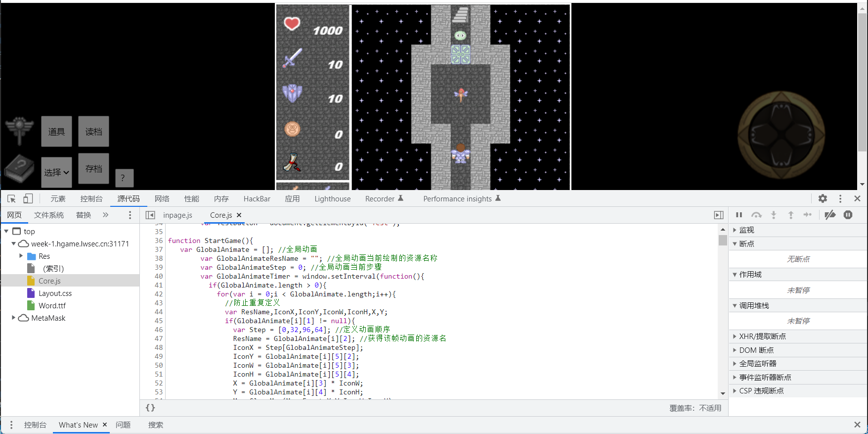The height and width of the screenshot is (434, 868).
Task: Hide the file navigator sidebar icon
Action: coord(150,215)
